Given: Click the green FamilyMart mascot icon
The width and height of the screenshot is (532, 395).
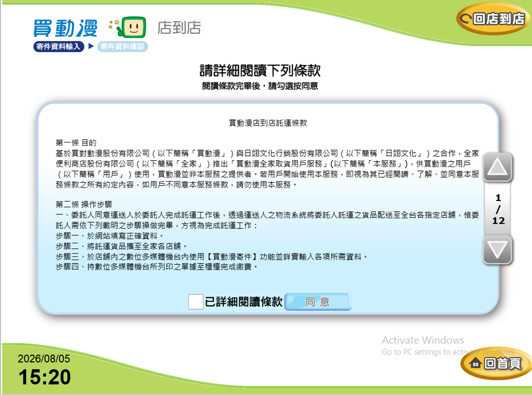Looking at the screenshot, I should [x=131, y=27].
